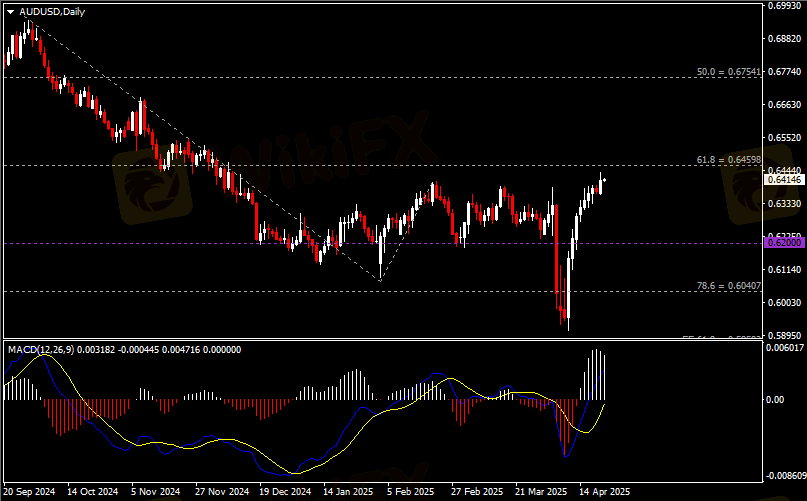Image resolution: width=807 pixels, height=501 pixels.
Task: Select the 5 Nov 2024 date label
Action: pos(156,492)
